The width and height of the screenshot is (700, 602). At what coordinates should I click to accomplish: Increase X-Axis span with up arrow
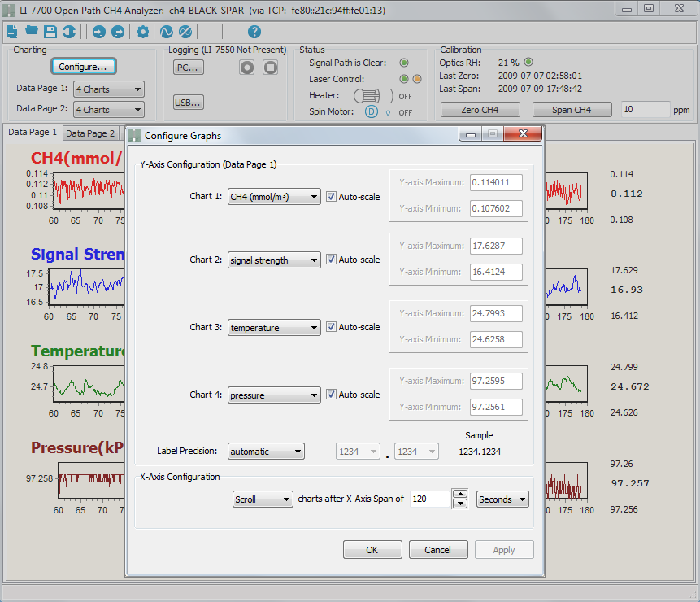(460, 494)
